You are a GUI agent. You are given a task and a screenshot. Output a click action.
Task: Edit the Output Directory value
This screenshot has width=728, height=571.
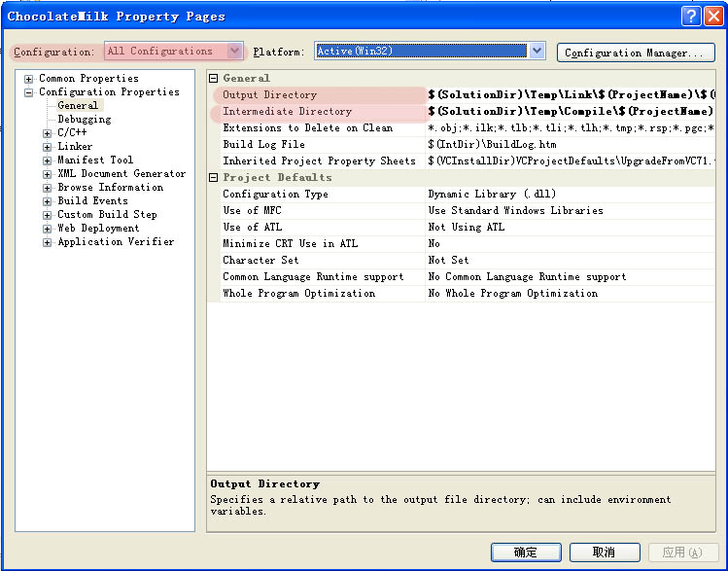point(571,94)
